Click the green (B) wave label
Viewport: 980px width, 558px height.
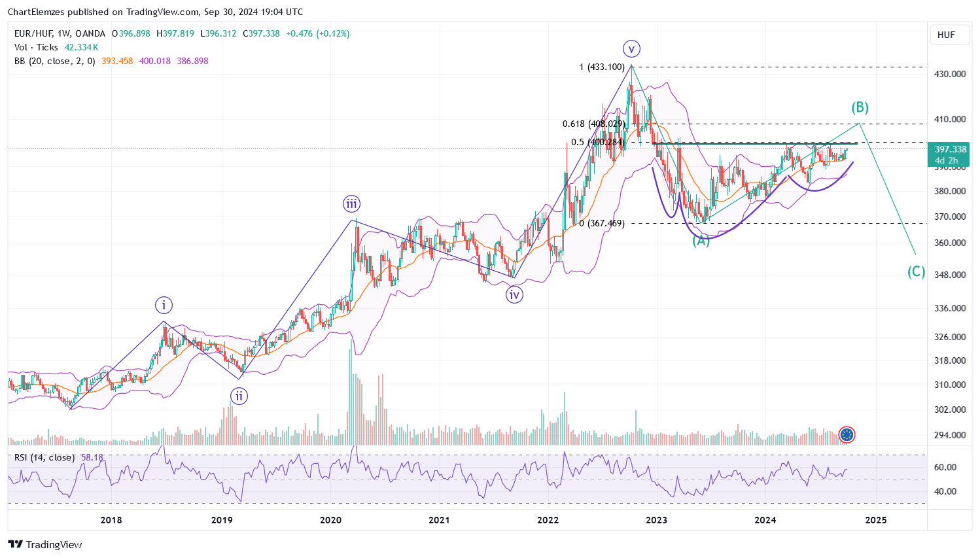pyautogui.click(x=860, y=107)
